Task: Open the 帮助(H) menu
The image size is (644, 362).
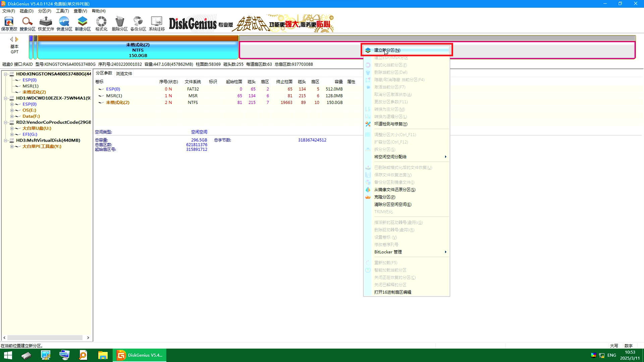Action: [x=99, y=11]
